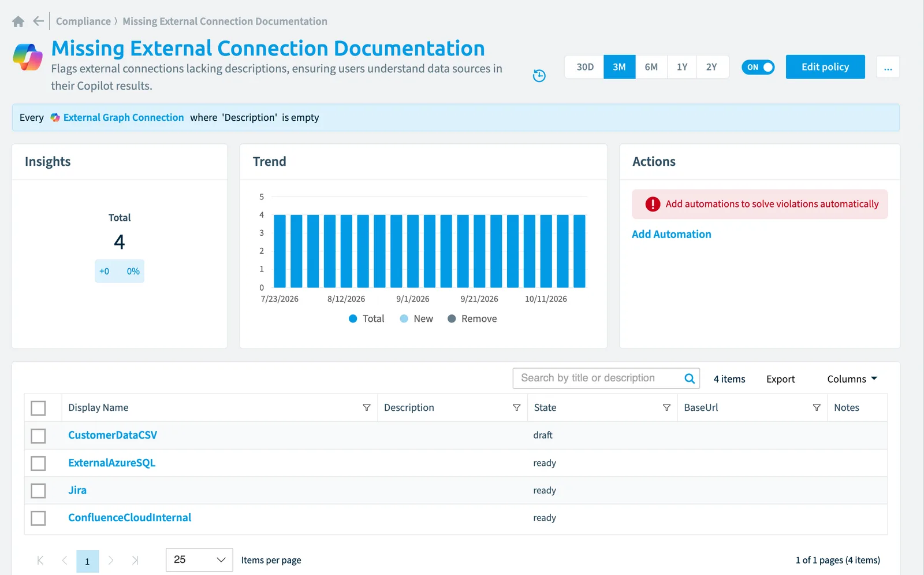Click the Copilot logo beside the title
Screen dimensions: 924x575
point(28,57)
